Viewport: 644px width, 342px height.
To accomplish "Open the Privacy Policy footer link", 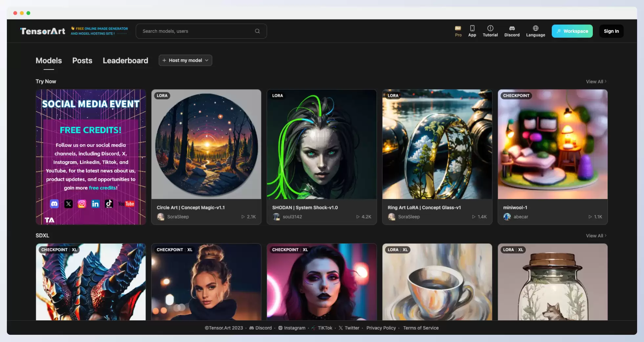I will click(381, 328).
